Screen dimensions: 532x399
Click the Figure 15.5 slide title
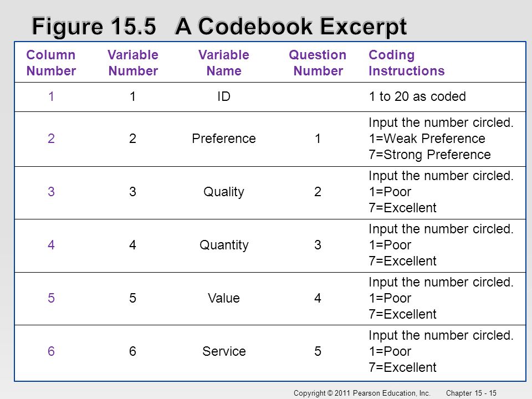(x=219, y=27)
